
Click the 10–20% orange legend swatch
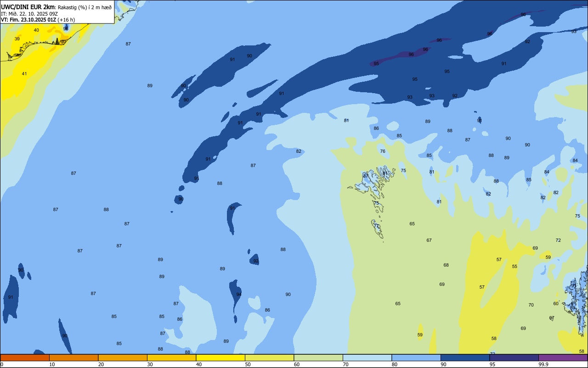tap(73, 357)
